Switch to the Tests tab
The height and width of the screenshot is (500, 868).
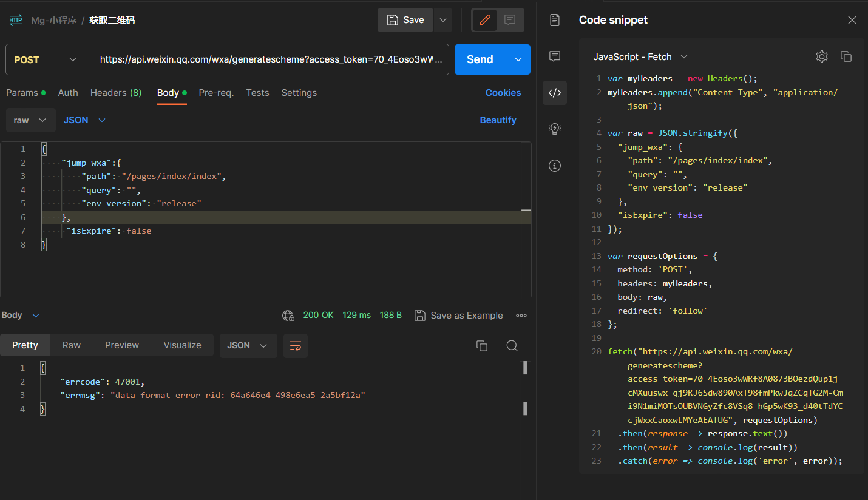pyautogui.click(x=257, y=93)
